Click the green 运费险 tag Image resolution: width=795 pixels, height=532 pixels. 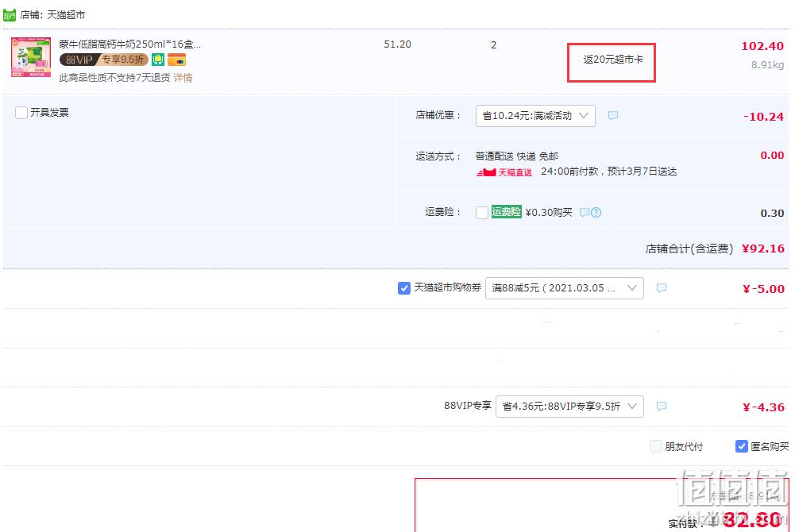(x=507, y=212)
